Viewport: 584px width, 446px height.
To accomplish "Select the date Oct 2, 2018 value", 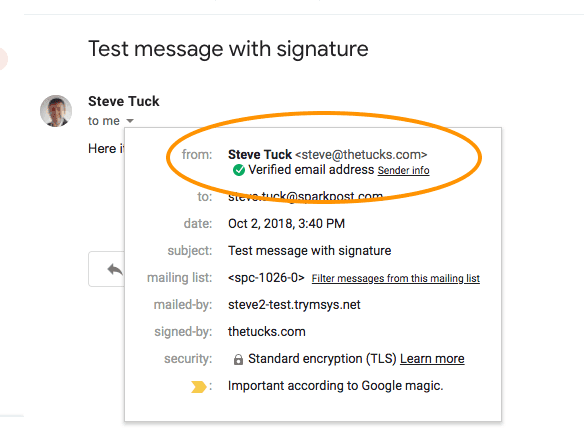I will pos(286,224).
